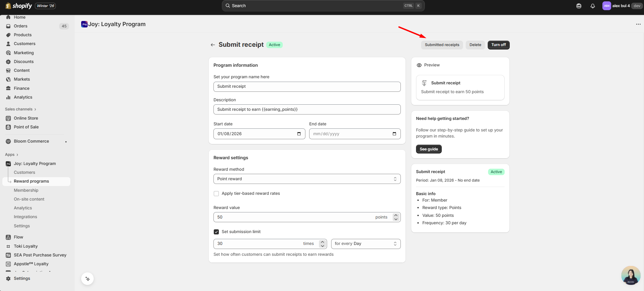Expand the Sales channels section

click(x=20, y=109)
